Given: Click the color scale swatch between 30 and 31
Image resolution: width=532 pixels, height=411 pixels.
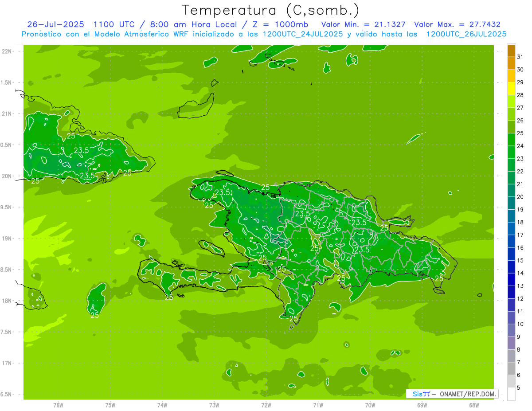Looking at the screenshot, I should click(511, 63).
